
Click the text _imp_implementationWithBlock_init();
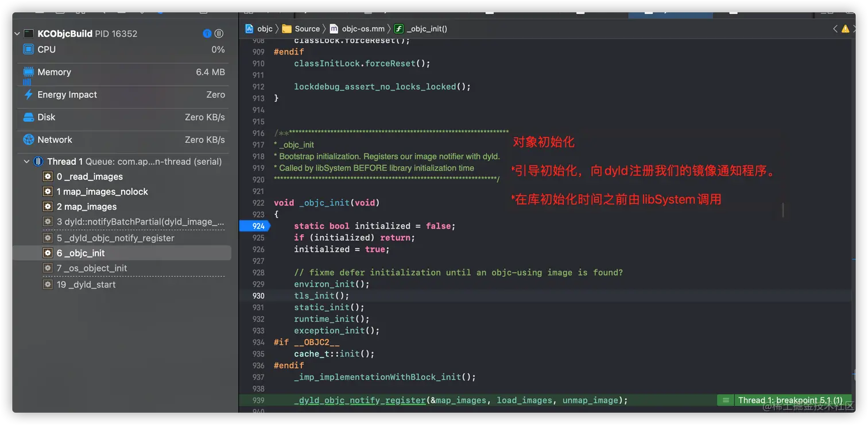pyautogui.click(x=385, y=377)
